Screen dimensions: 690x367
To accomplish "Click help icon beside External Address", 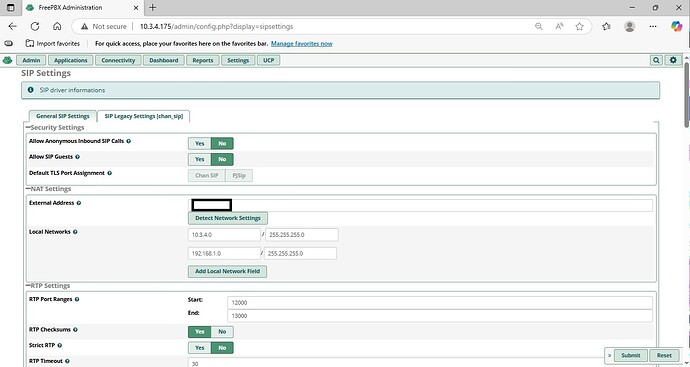I will point(79,203).
